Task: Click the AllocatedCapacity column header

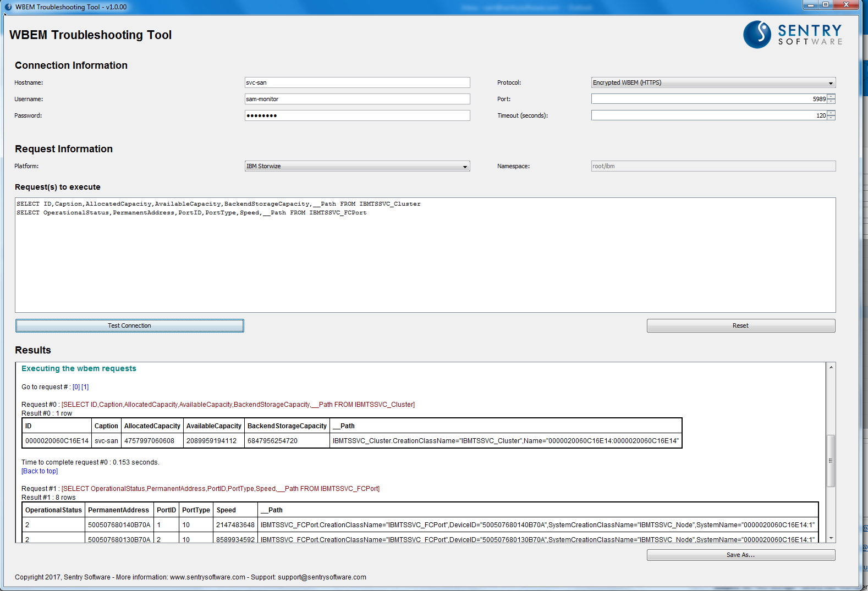Action: pyautogui.click(x=152, y=426)
